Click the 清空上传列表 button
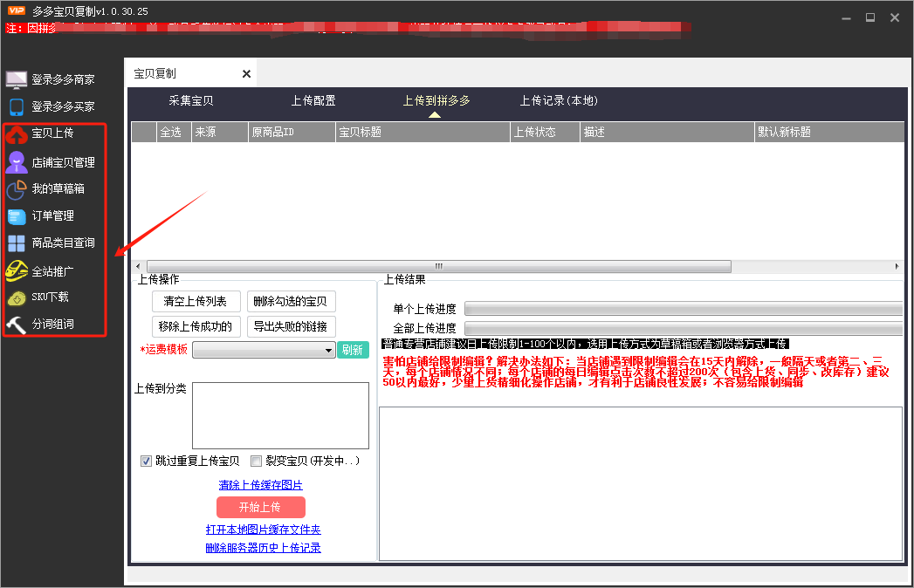914x588 pixels. point(196,301)
